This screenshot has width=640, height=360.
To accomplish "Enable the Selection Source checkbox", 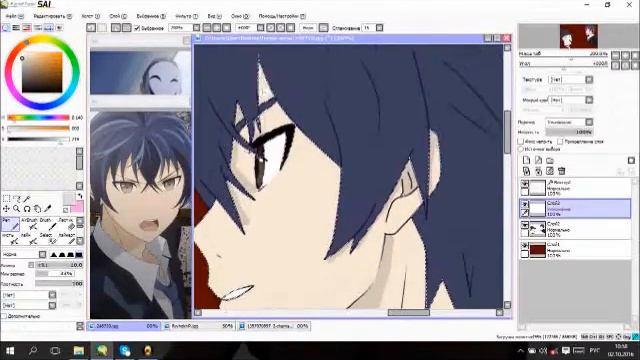I will coord(521,149).
